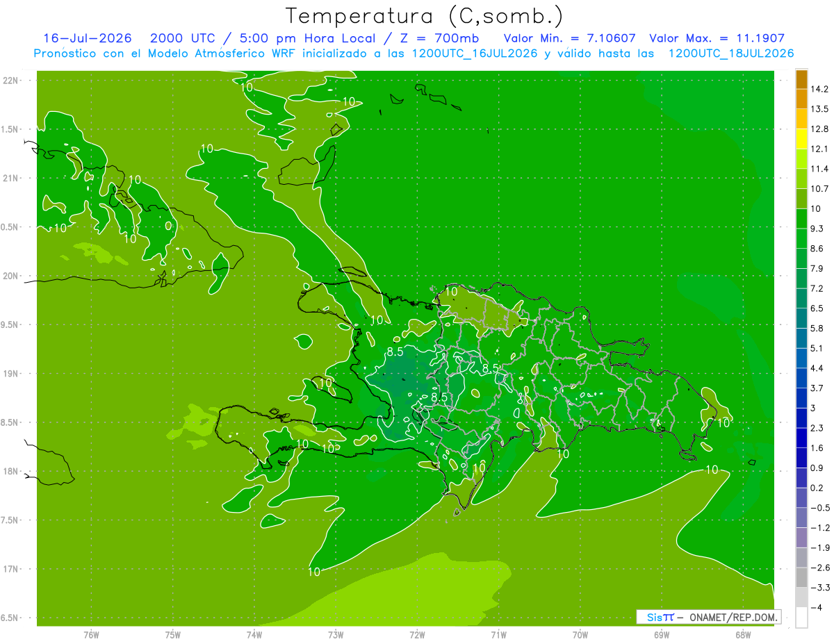Click the '13.5' legend label
Image resolution: width=834 pixels, height=644 pixels.
pos(819,109)
